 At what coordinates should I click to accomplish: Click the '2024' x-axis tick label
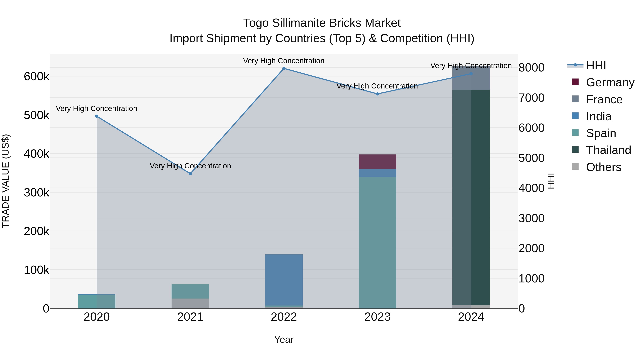tap(471, 317)
